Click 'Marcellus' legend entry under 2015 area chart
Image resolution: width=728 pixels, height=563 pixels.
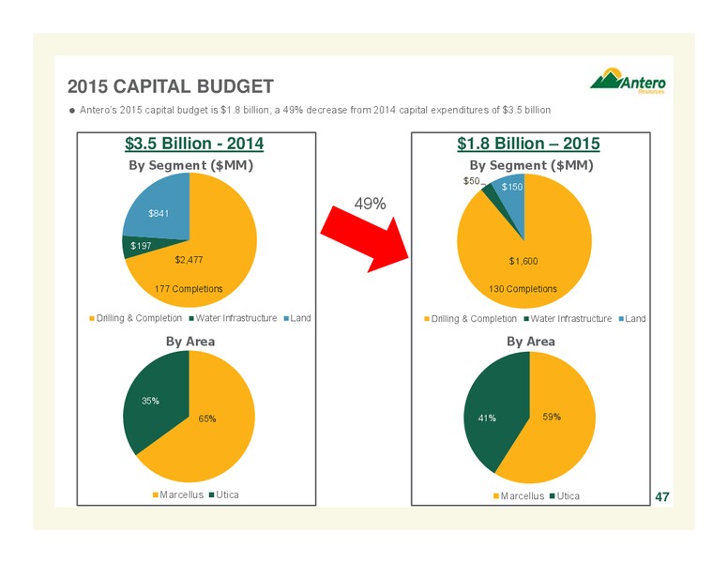coord(519,496)
